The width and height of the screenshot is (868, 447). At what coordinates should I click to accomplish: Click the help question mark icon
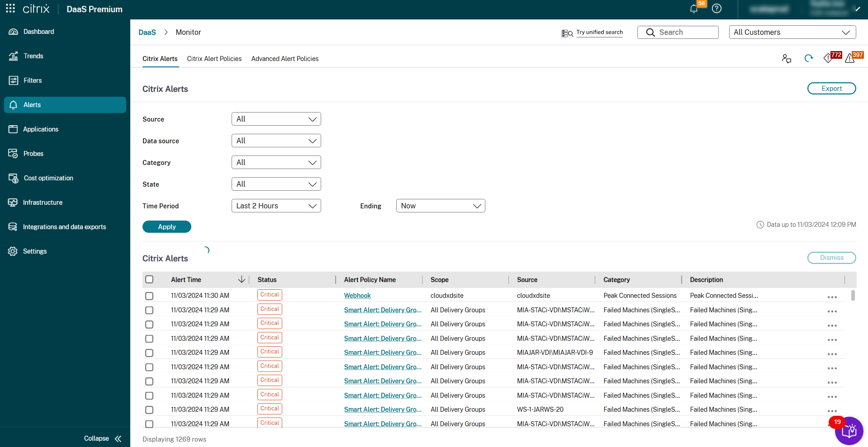716,9
